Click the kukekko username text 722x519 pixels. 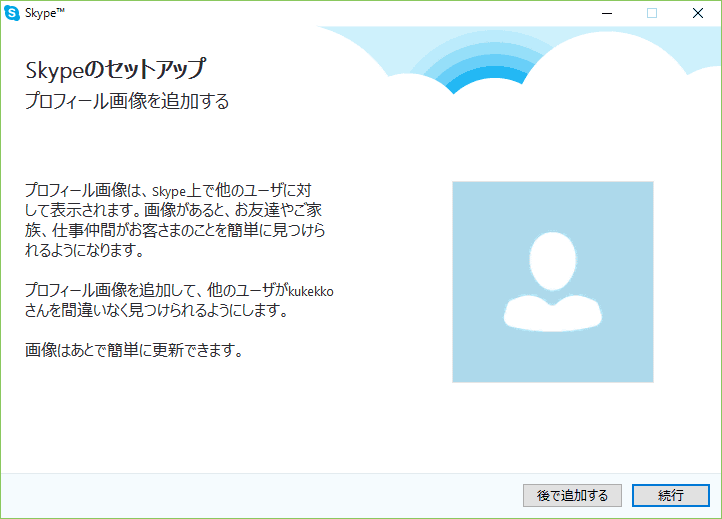[x=311, y=291]
